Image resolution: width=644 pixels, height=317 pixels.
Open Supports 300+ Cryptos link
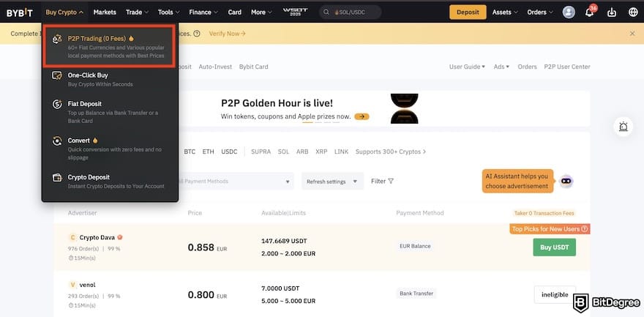tap(391, 152)
